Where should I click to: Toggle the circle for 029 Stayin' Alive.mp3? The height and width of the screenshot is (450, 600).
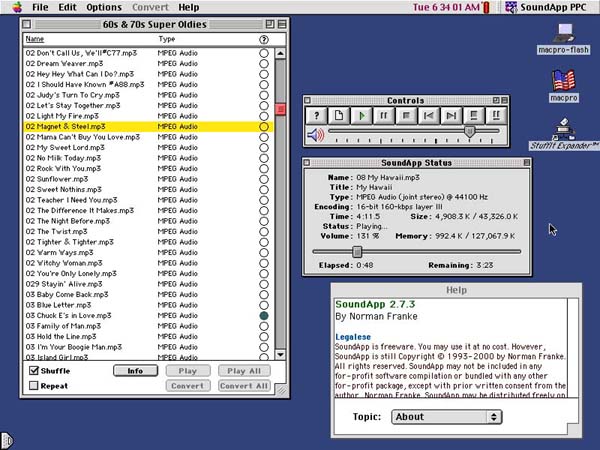(264, 284)
